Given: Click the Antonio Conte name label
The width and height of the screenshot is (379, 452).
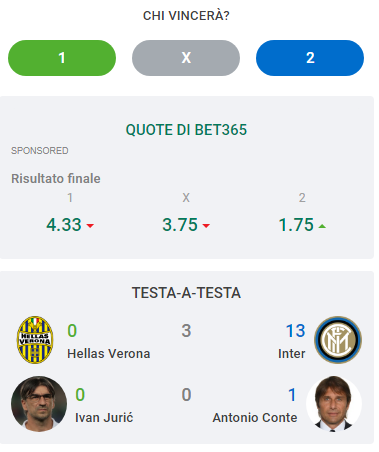Looking at the screenshot, I should pos(255,418).
